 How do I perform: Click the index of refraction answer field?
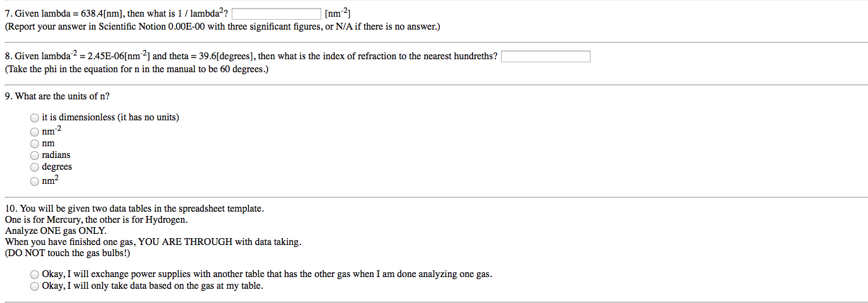[x=546, y=57]
